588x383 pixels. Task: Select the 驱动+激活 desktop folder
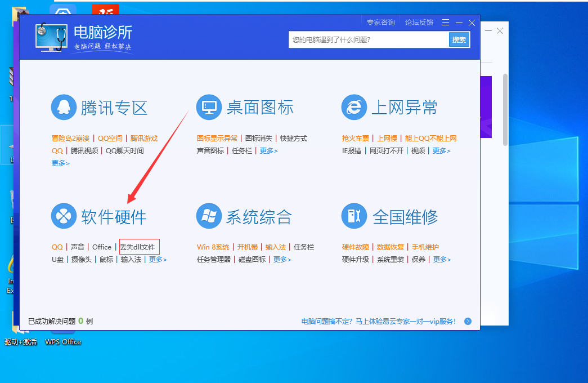pyautogui.click(x=21, y=342)
